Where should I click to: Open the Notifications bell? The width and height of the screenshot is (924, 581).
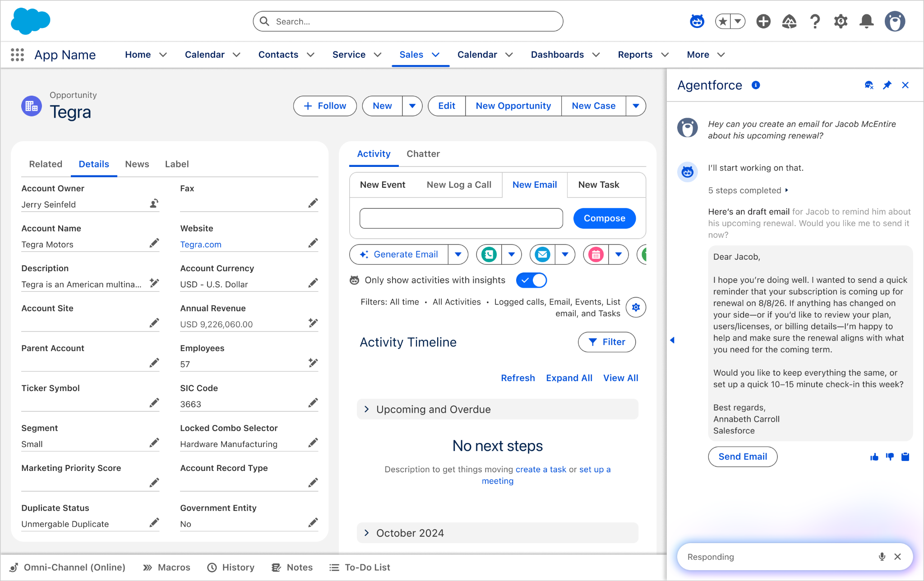tap(866, 21)
